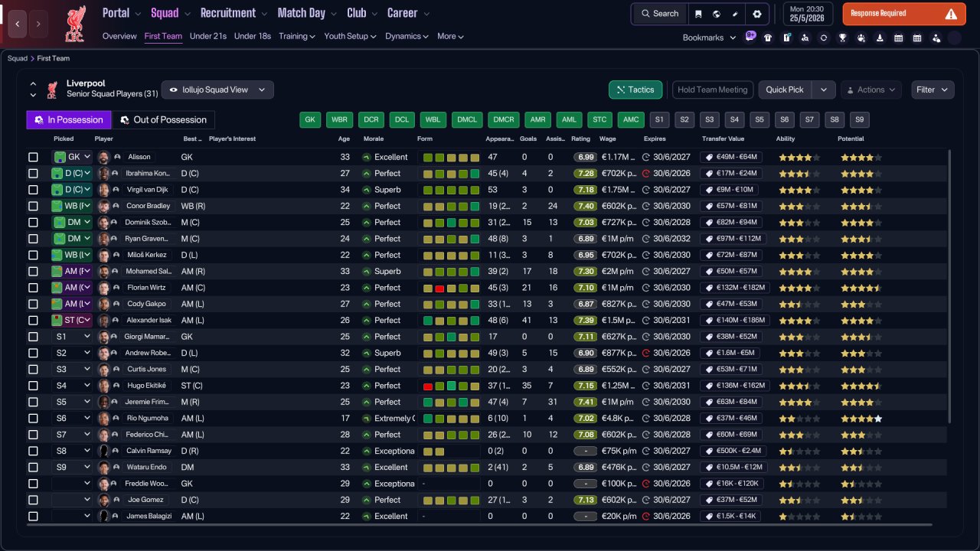Click the Liverpool club crest in top bar

click(x=76, y=24)
